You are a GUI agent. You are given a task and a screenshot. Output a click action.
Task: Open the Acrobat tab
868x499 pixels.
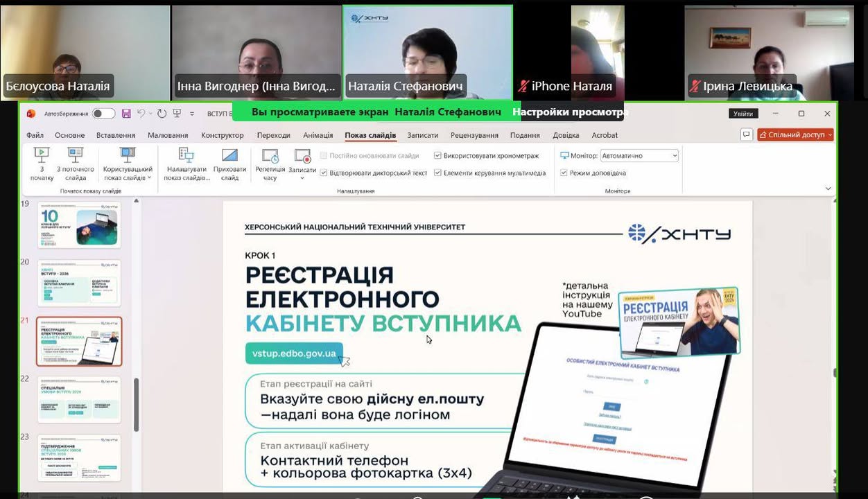(x=605, y=135)
